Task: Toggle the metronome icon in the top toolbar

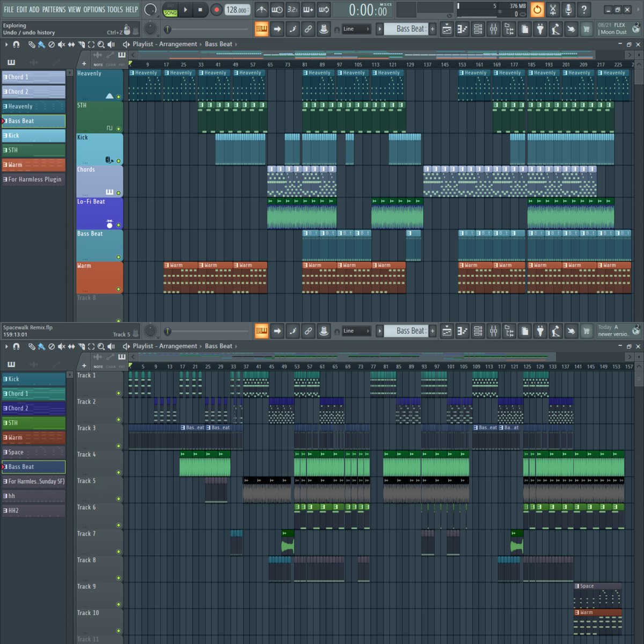Action: coord(261,10)
